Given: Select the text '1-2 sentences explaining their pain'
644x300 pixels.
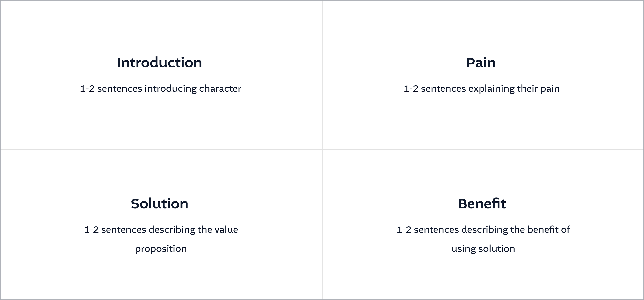Looking at the screenshot, I should [x=482, y=89].
